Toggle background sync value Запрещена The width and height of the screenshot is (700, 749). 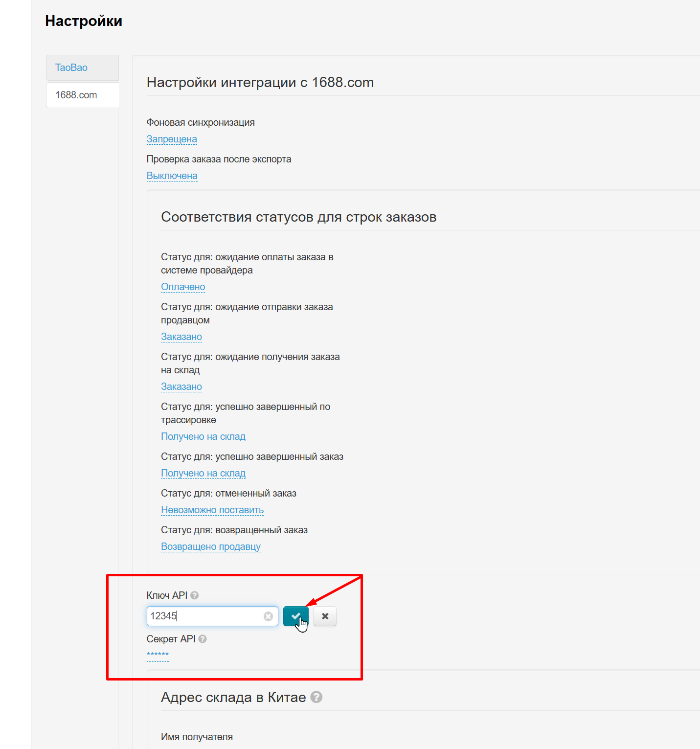point(172,139)
